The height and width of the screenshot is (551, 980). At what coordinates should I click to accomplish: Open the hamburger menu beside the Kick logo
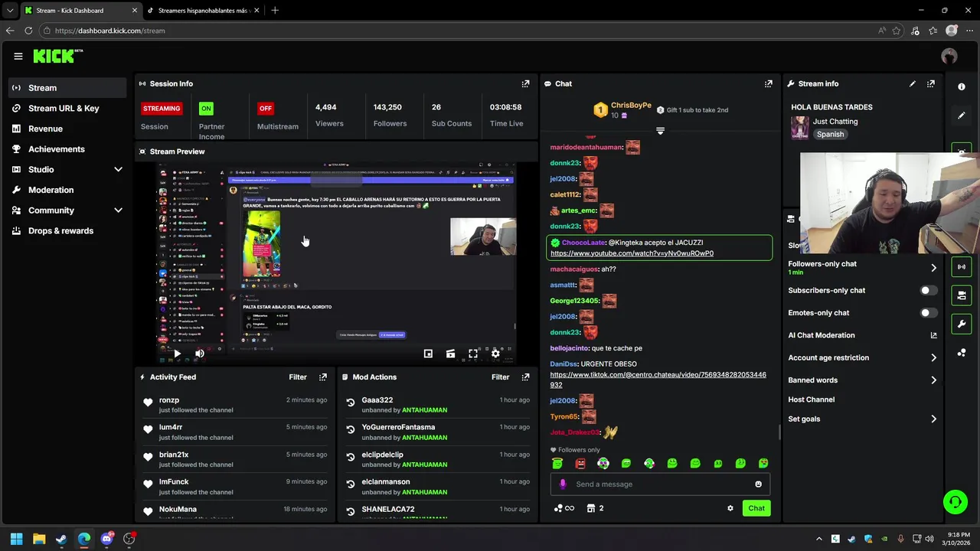[18, 56]
